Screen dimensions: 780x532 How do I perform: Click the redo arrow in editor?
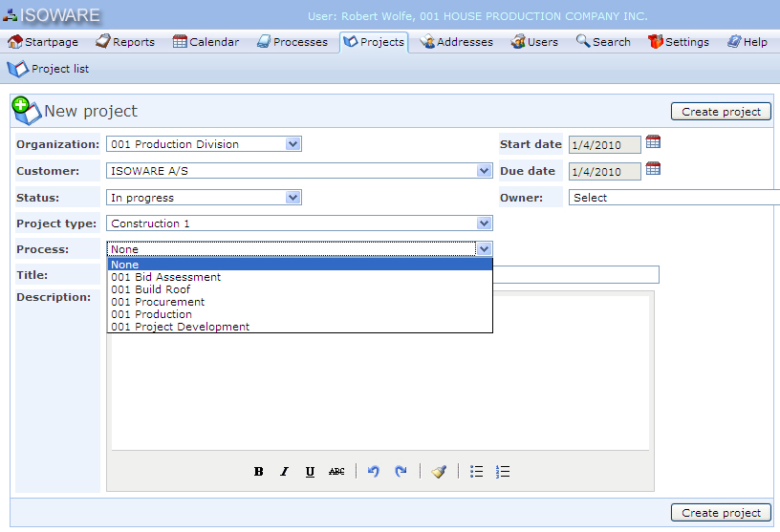pos(401,471)
